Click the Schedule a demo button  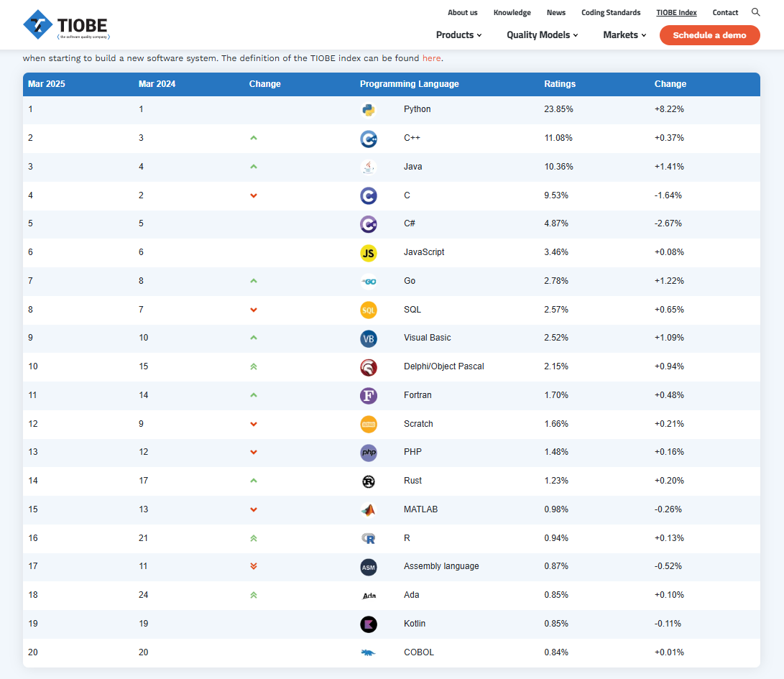709,35
